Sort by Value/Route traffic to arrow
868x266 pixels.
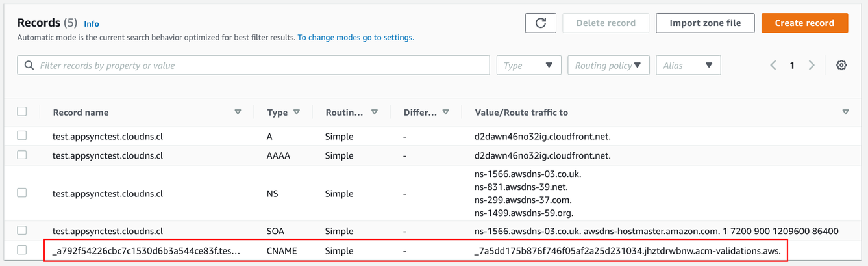(x=845, y=113)
